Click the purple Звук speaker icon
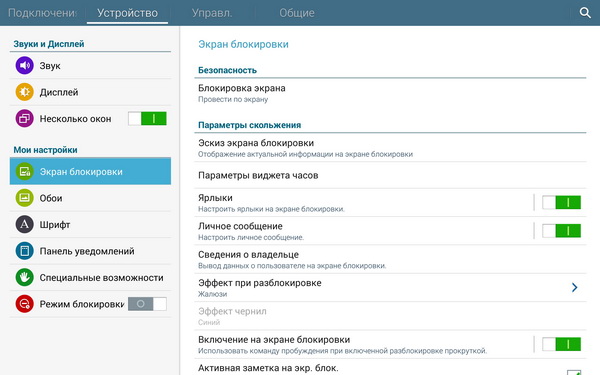This screenshot has width=600, height=375. pyautogui.click(x=24, y=65)
